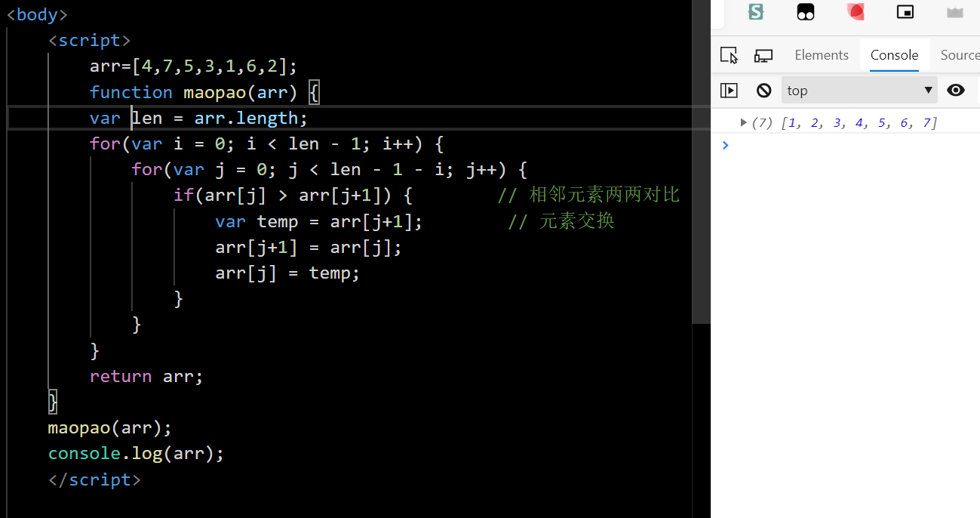
Task: Click the var temp = arr[j+1]; statement
Action: tap(319, 221)
